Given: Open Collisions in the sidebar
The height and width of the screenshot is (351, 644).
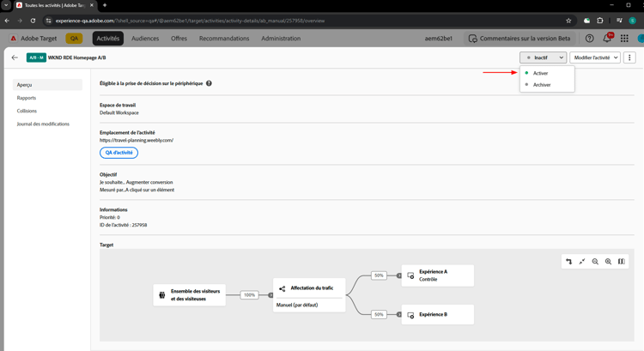Looking at the screenshot, I should (x=27, y=111).
